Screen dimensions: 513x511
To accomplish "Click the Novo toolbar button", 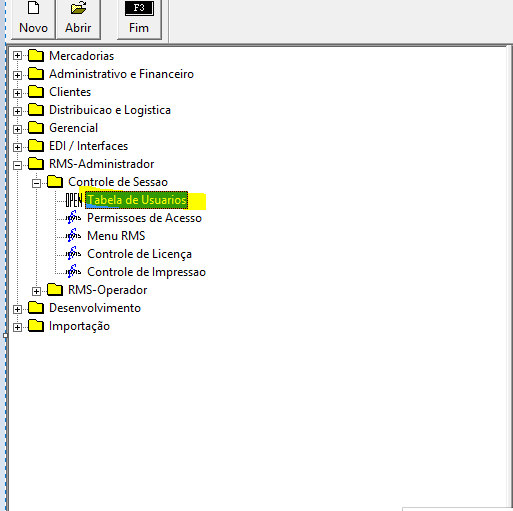I will [33, 20].
